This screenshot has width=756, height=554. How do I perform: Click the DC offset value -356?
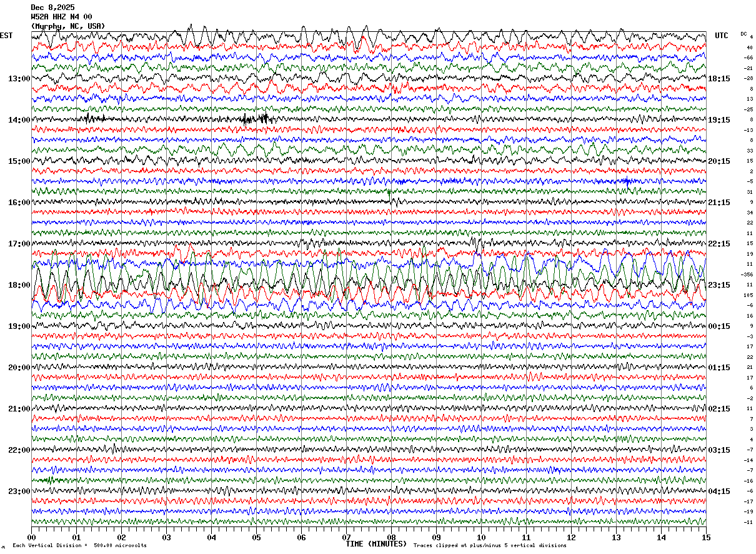click(747, 274)
